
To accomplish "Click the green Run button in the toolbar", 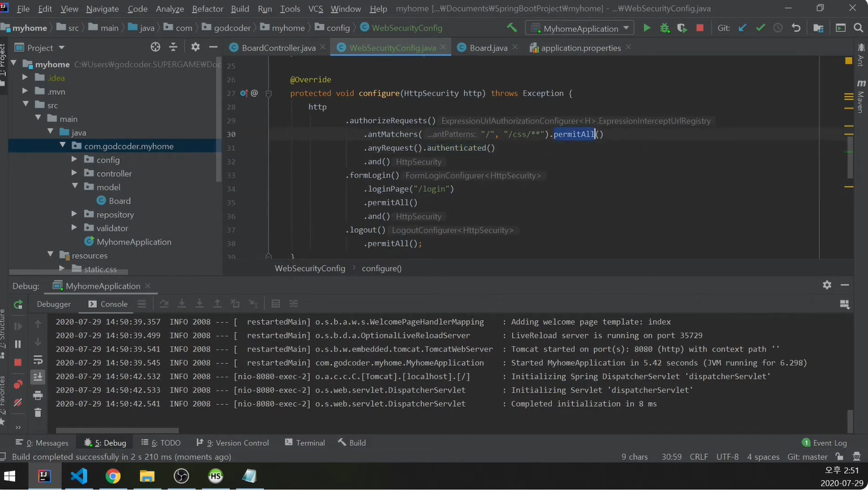I will pyautogui.click(x=647, y=28).
